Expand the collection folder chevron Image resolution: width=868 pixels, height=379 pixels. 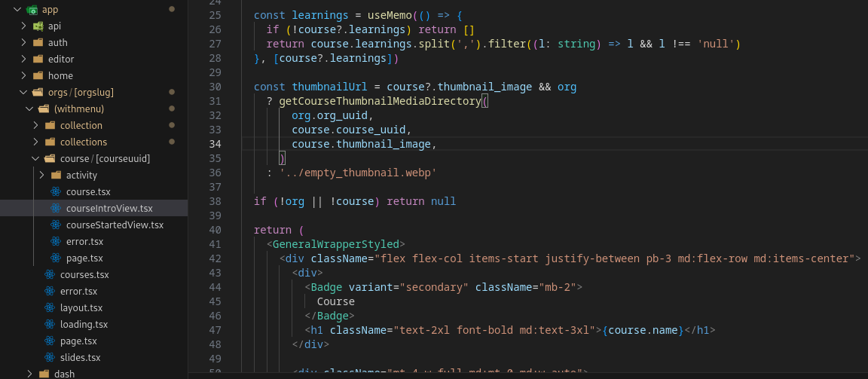coord(35,126)
